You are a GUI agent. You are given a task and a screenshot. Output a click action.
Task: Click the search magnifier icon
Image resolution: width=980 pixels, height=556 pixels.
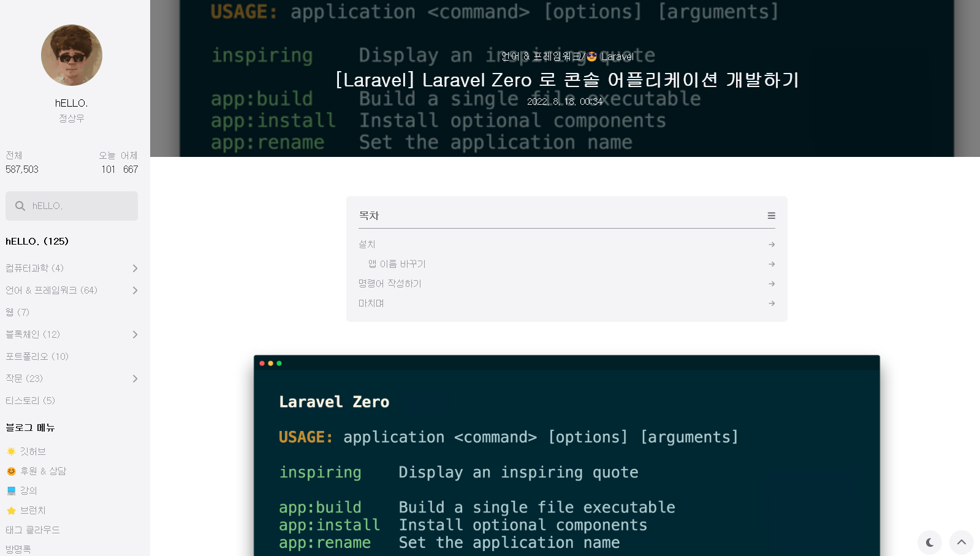tap(20, 206)
